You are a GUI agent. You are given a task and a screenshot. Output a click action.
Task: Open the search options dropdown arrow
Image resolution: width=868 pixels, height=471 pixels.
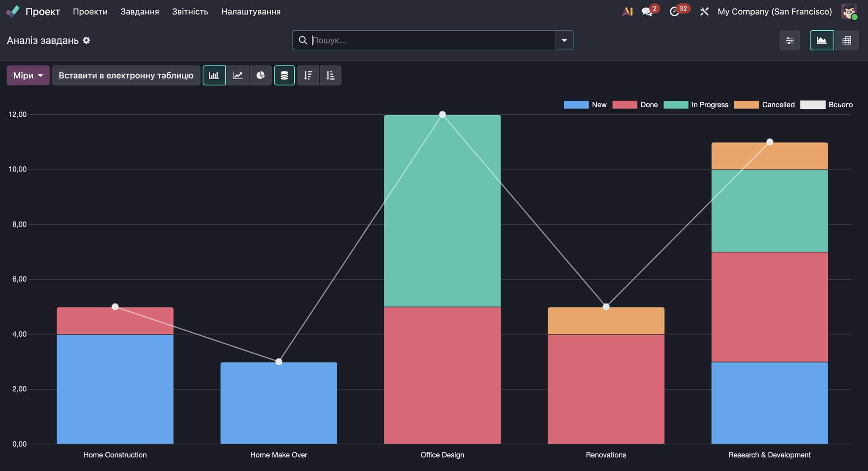564,41
